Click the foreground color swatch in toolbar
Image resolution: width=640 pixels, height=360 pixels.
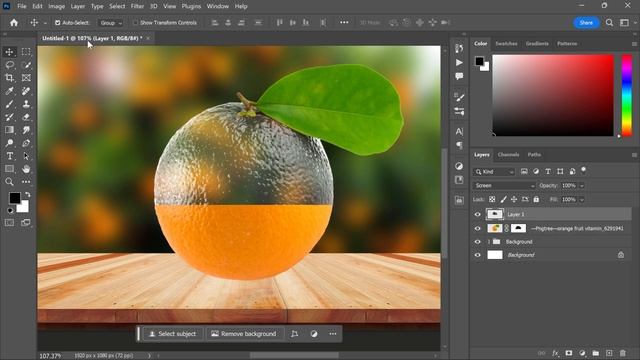[x=15, y=198]
